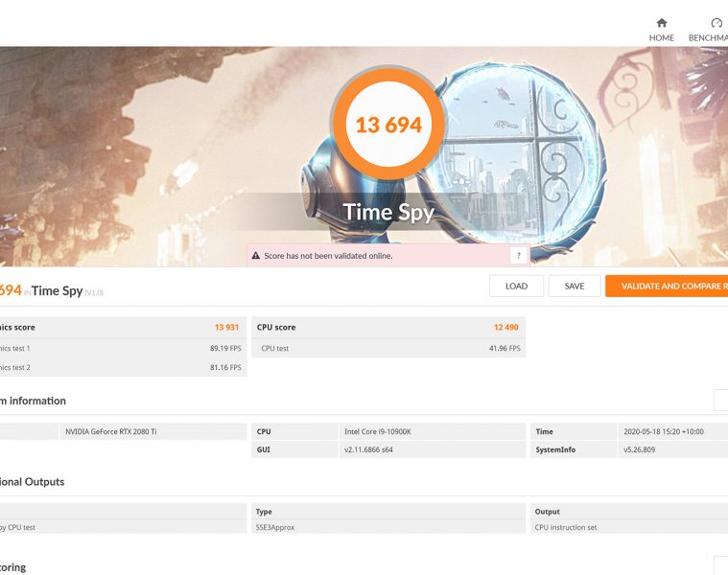728x575 pixels.
Task: Click the time value 2020-05-18 15:20
Action: click(664, 431)
